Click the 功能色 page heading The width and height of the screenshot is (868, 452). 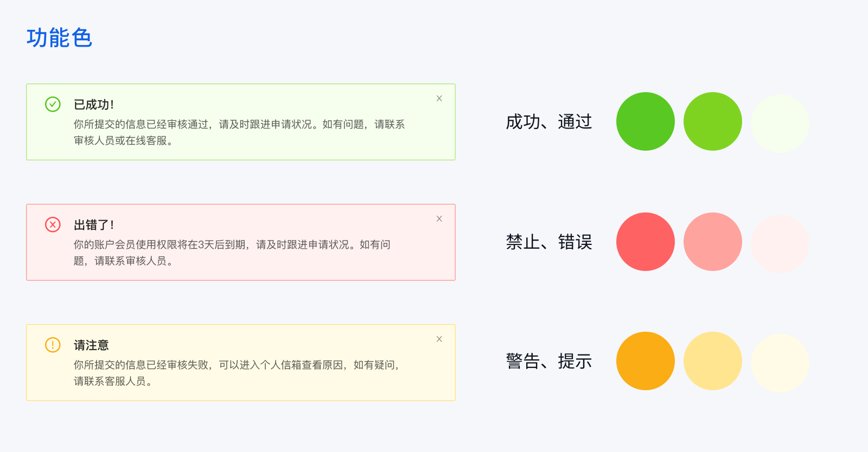pos(60,38)
